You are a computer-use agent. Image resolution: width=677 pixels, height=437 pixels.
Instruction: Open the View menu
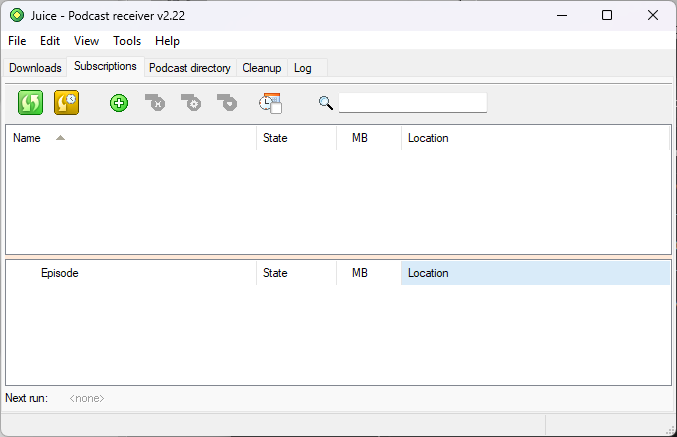point(86,41)
